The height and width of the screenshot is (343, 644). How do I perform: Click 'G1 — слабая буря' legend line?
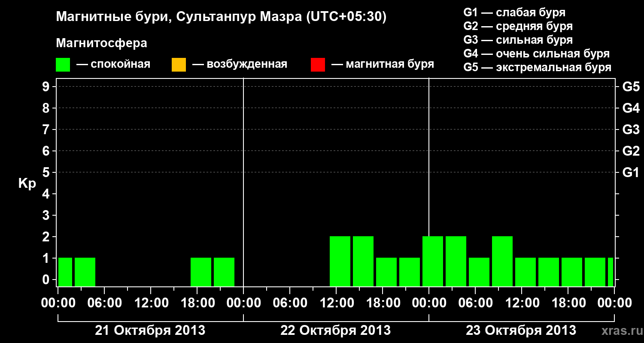pos(514,12)
